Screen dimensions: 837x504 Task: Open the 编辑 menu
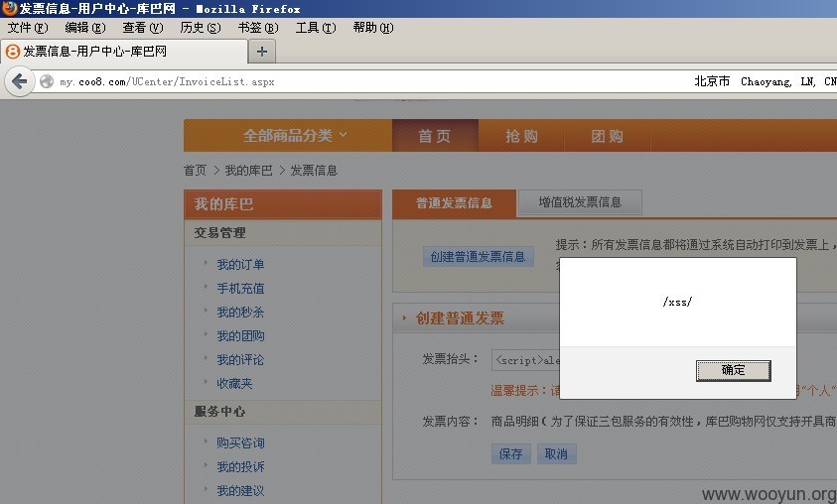coord(84,28)
